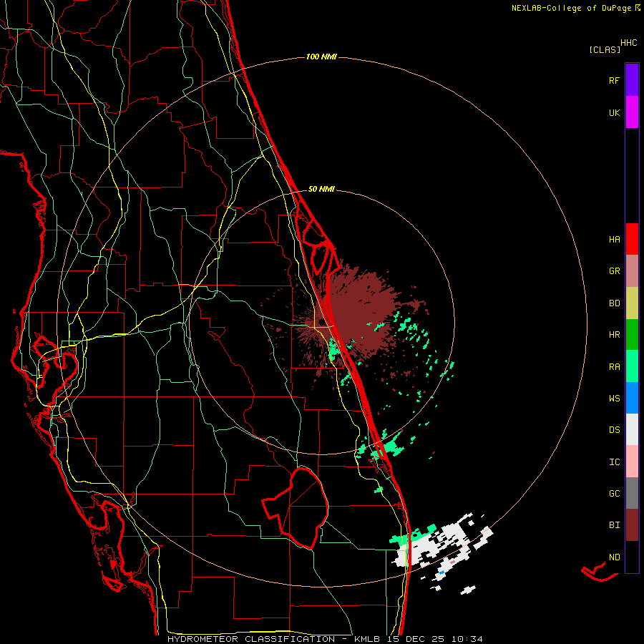Click the 'RA' legend label

pos(614,367)
